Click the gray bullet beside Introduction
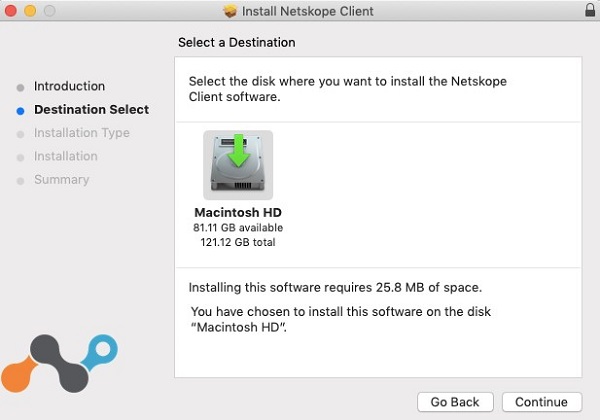600x420 pixels. click(x=20, y=87)
